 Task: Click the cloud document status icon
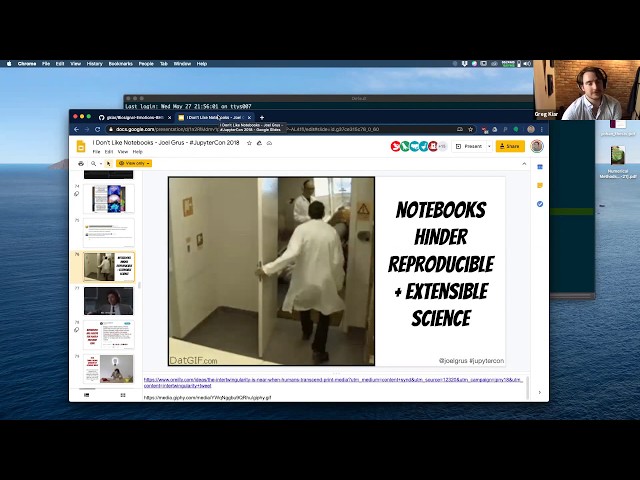pyautogui.click(x=269, y=143)
